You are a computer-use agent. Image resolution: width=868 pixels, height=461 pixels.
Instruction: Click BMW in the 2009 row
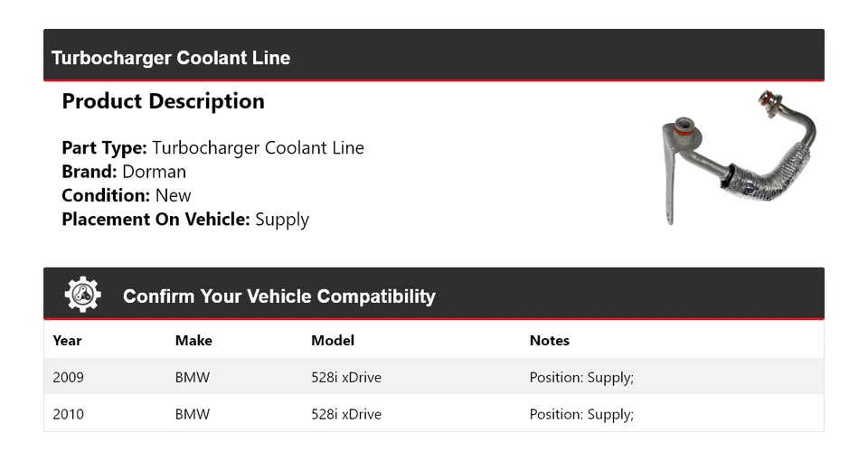(193, 378)
